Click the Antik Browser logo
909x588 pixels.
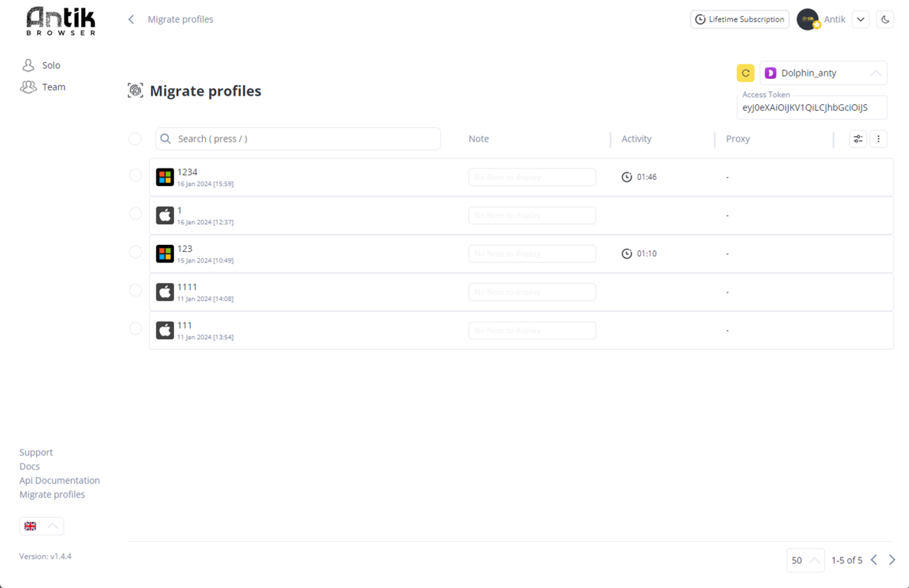pos(60,21)
